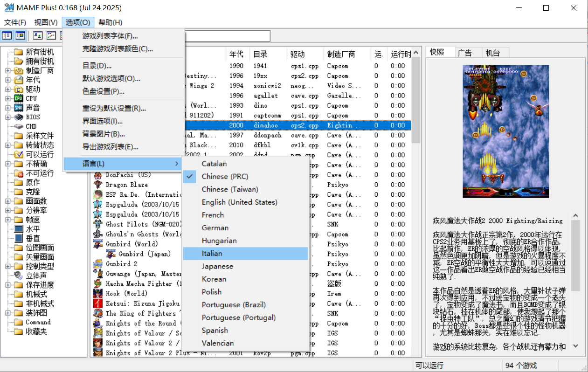The width and height of the screenshot is (588, 372).
Task: Click the Gunbird 2 game icon
Action: pos(98,264)
